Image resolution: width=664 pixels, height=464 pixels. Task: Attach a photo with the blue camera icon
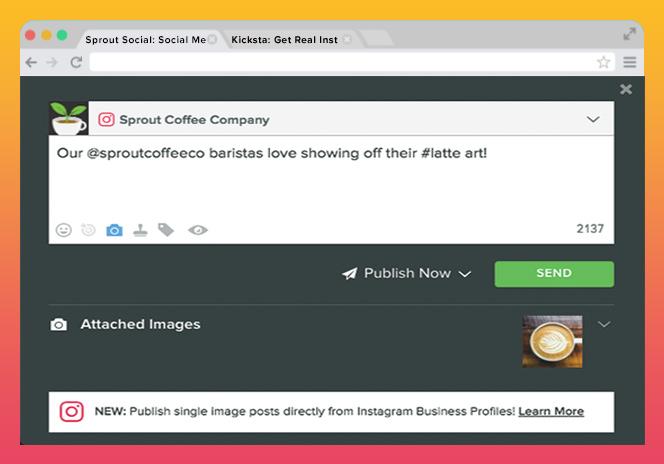click(x=114, y=230)
